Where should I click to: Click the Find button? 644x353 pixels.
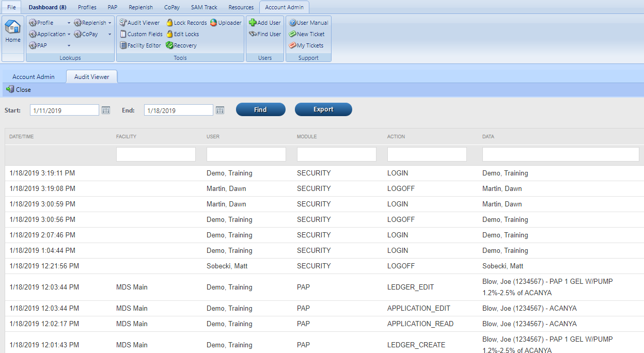[260, 109]
